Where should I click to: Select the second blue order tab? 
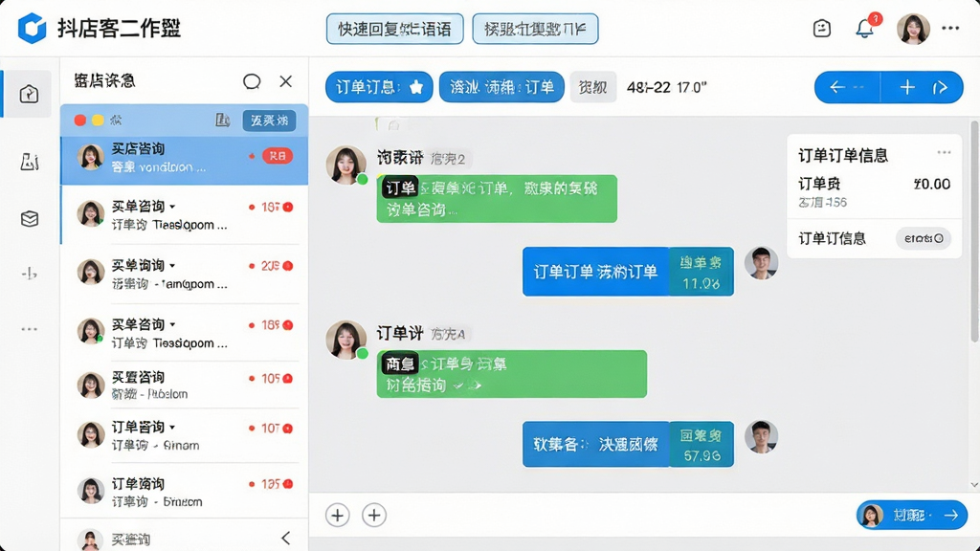(501, 87)
